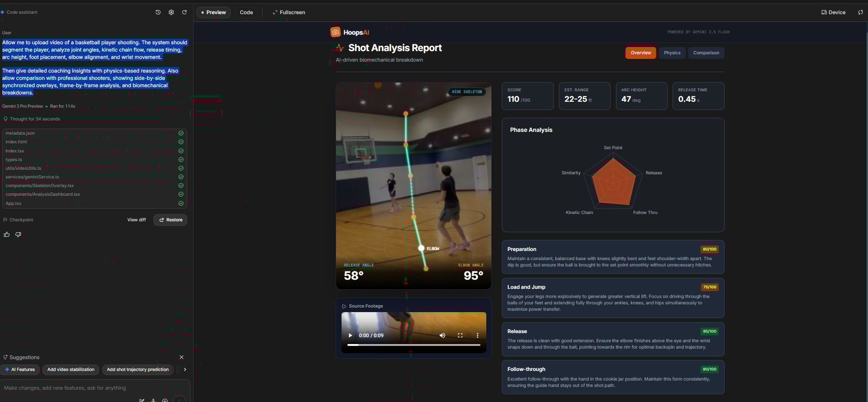Click the pulse icon beside Shot Analysis Report

(x=340, y=47)
